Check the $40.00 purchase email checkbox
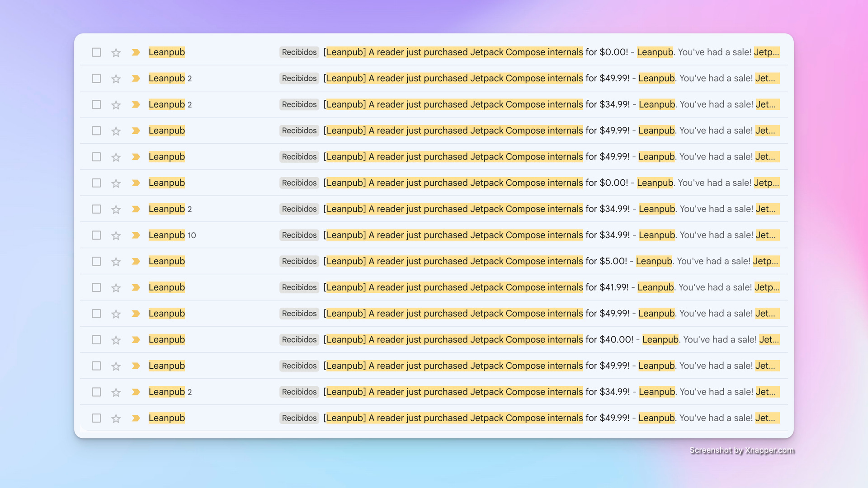Screen dimensions: 868x488 (x=96, y=340)
